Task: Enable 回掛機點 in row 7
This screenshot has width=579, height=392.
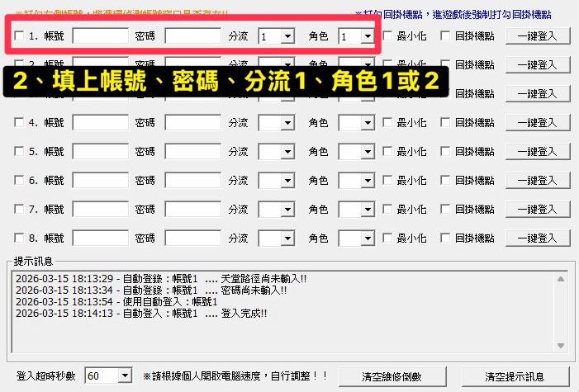Action: [445, 209]
